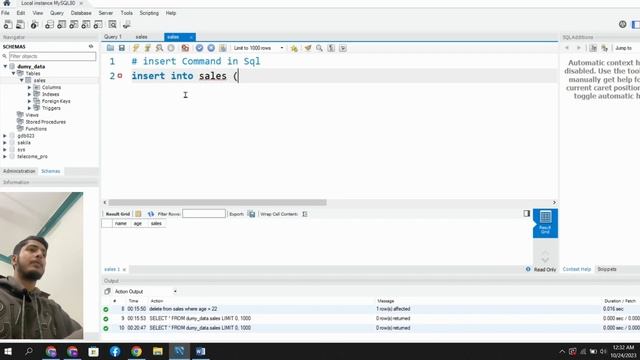Open the Scripting menu
640x360 pixels.
tap(149, 13)
